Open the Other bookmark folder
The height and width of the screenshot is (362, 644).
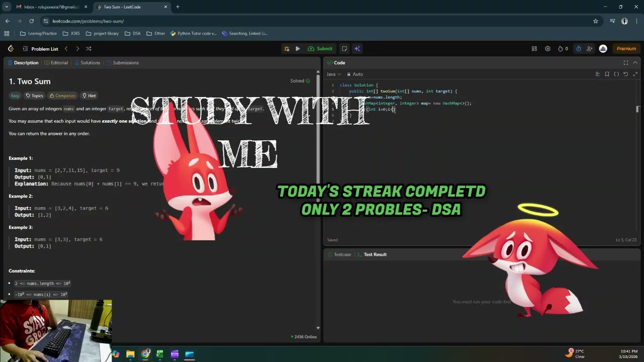155,34
